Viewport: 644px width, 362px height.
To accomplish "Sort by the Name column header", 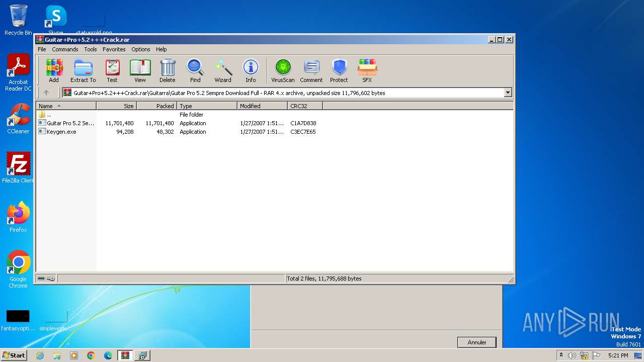I will 66,106.
